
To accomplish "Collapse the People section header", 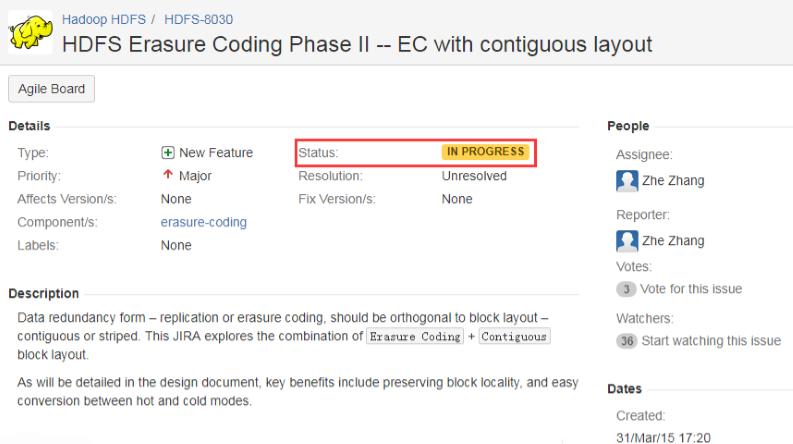I will tap(628, 126).
